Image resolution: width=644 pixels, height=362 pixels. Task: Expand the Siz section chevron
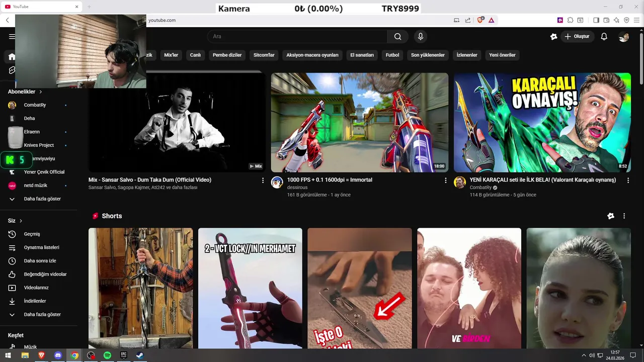point(21,221)
